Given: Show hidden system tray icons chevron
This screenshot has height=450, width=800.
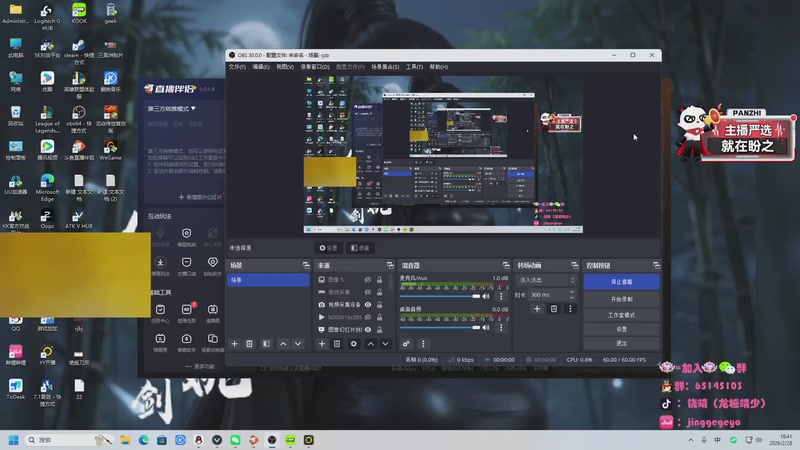Looking at the screenshot, I should [x=691, y=440].
